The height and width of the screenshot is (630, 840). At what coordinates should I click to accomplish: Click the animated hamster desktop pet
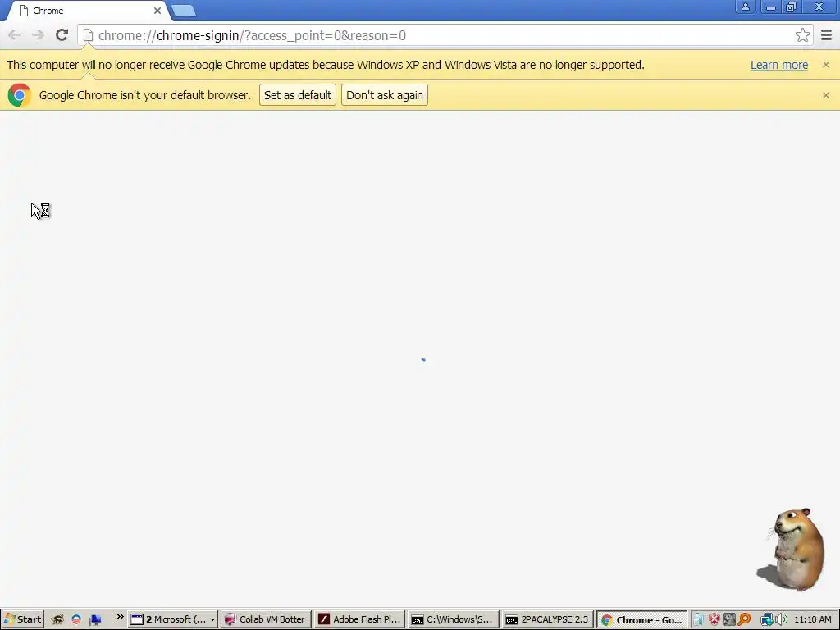pos(792,550)
